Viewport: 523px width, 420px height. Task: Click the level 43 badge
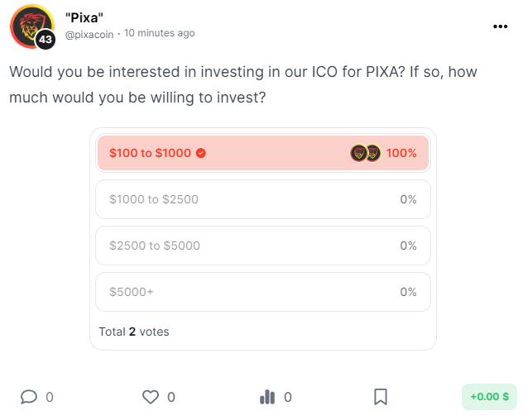click(46, 40)
